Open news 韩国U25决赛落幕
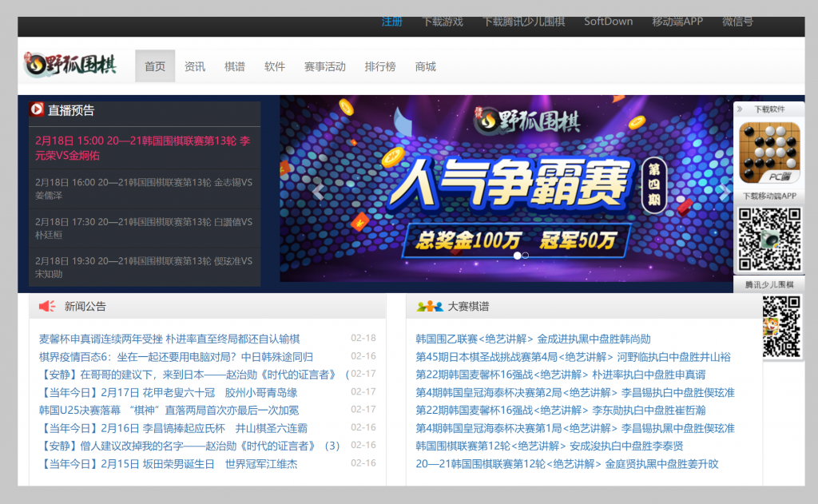This screenshot has height=504, width=818. [x=169, y=410]
